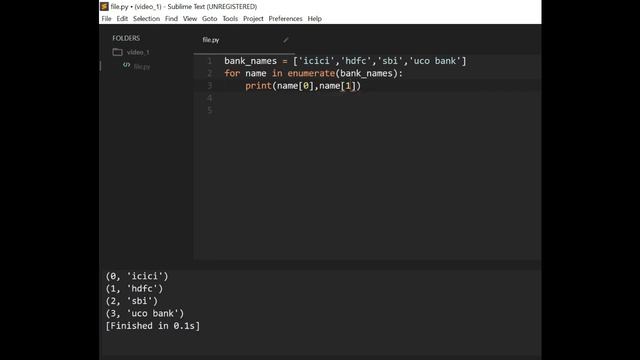
Task: Click output line (1, 'hdfc')
Action: coord(134,289)
